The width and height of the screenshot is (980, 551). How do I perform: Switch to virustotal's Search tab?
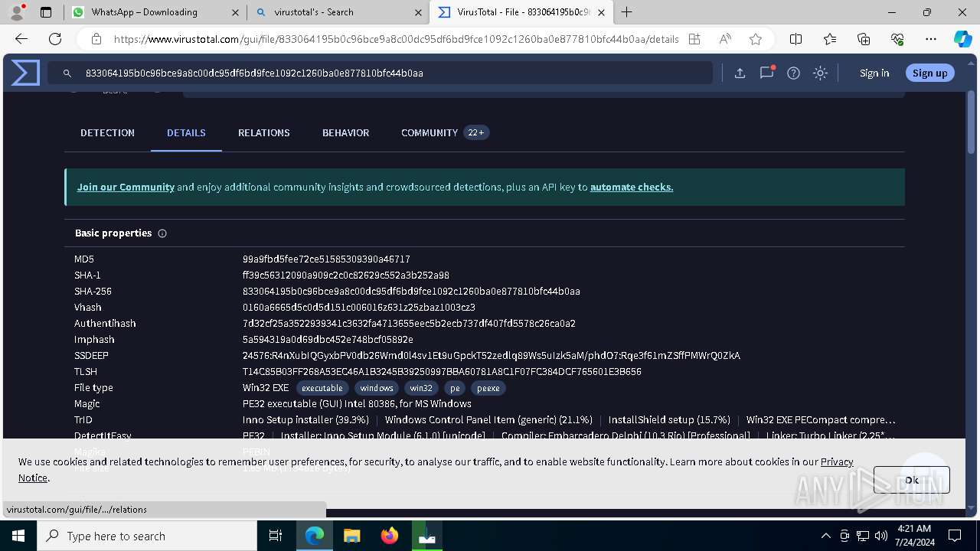tap(338, 12)
